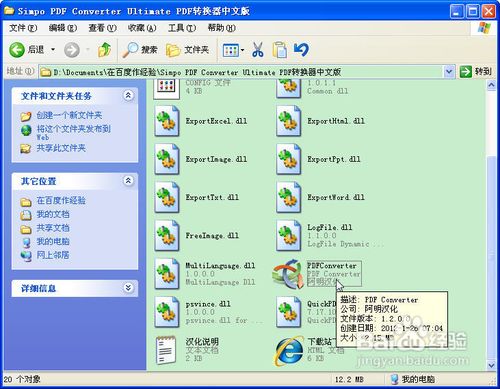Viewport: 500px width, 389px height.
Task: Open the Search (搜索) toolbar button
Action: [140, 50]
